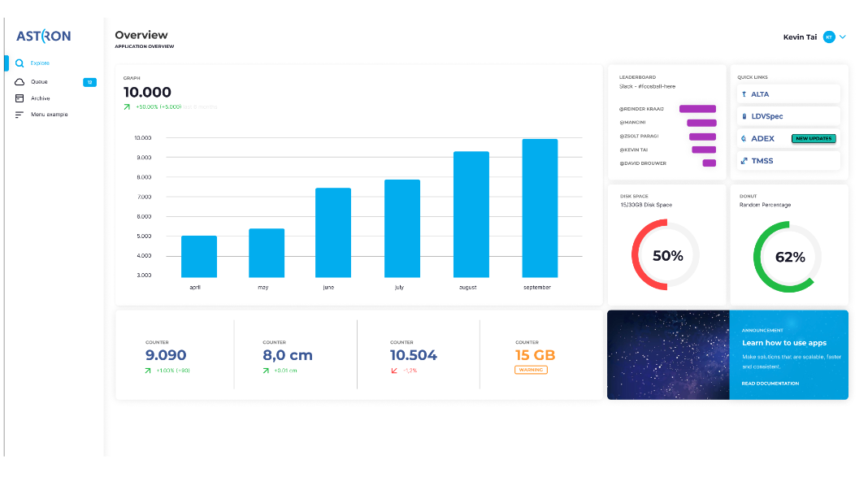Screen dimensions: 868x486
Task: Click the Queue count badge 12
Action: (89, 82)
